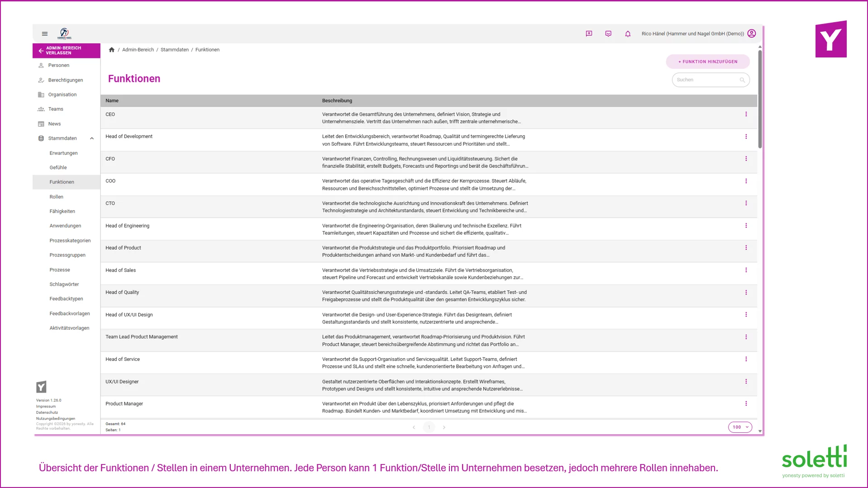Viewport: 868px width, 488px height.
Task: Open Anwendungen under Stammdaten
Action: (67, 226)
